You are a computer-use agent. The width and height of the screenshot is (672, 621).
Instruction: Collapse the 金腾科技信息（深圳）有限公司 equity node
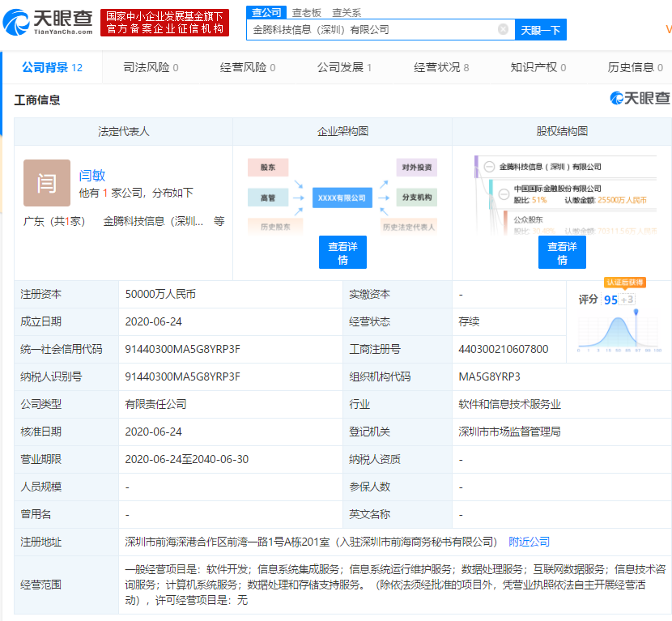[x=489, y=167]
